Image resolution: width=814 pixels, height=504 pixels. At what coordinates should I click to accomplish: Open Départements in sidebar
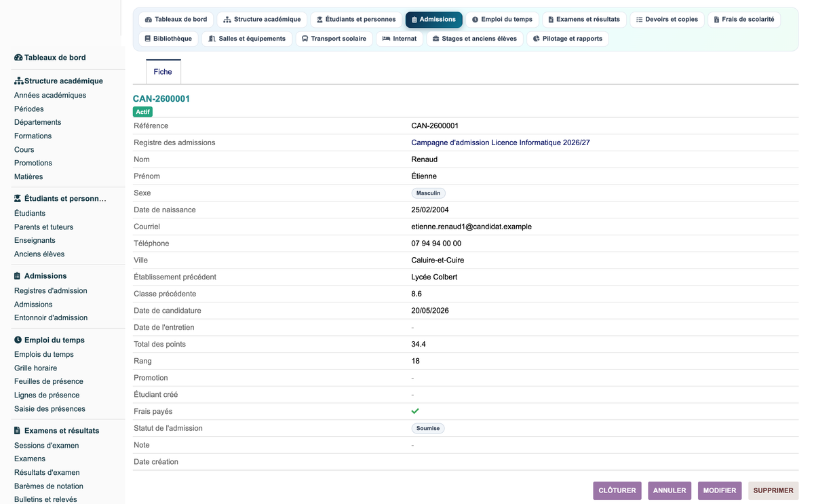[38, 123]
